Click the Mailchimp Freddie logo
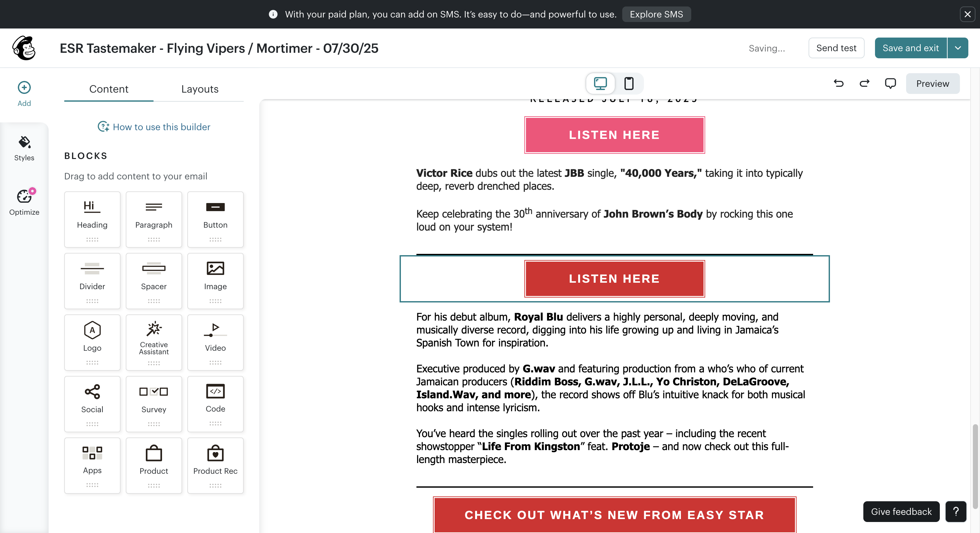 click(x=24, y=48)
